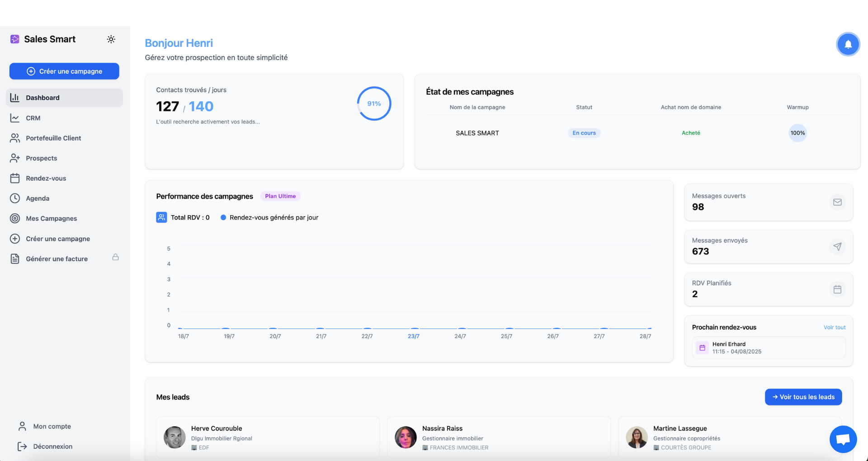Click the Messages ouverts envelope icon

(837, 202)
